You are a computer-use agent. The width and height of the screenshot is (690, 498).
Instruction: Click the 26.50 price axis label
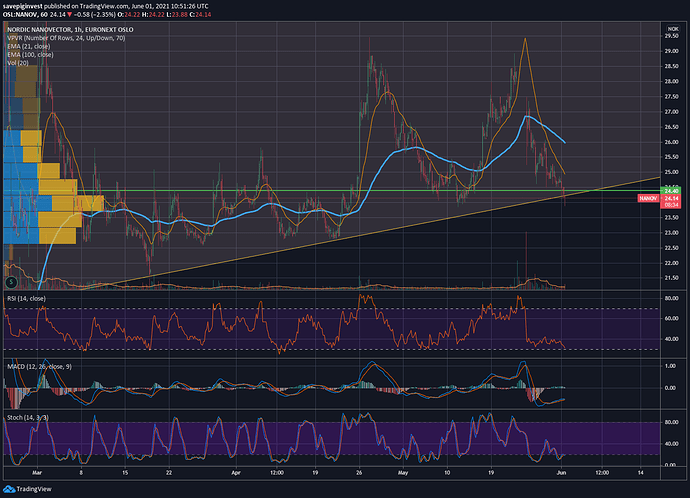click(672, 127)
